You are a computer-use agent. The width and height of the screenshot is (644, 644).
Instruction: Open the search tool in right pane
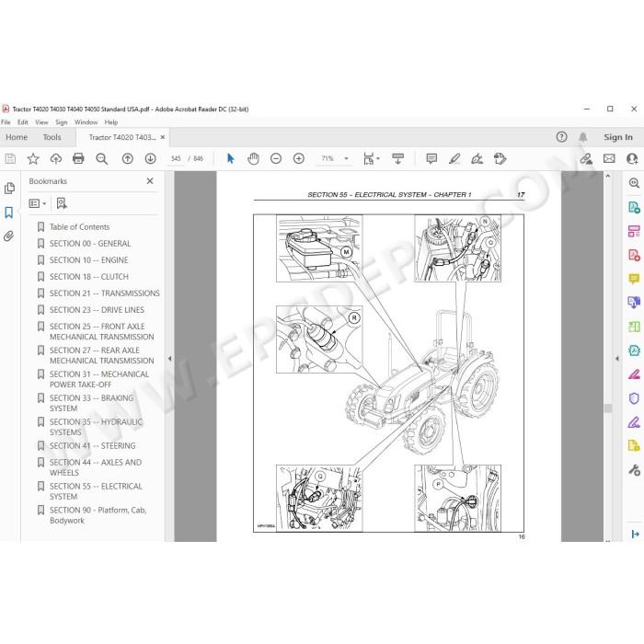[x=634, y=183]
